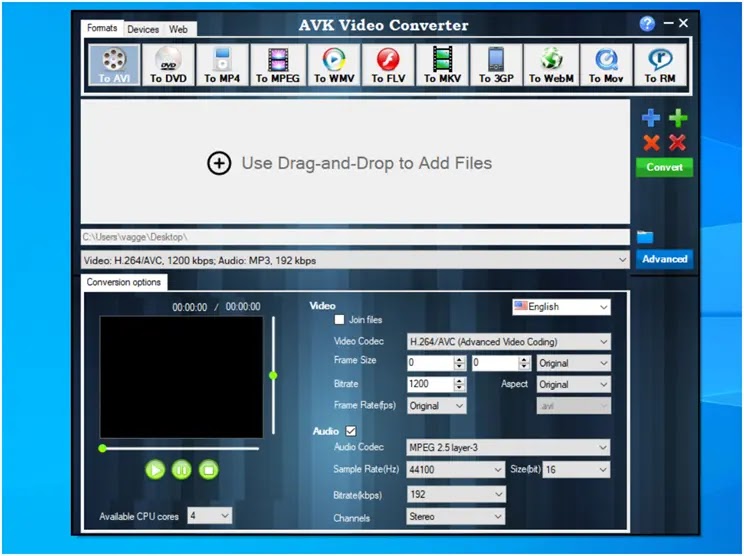Click the Advanced button

pos(664,259)
